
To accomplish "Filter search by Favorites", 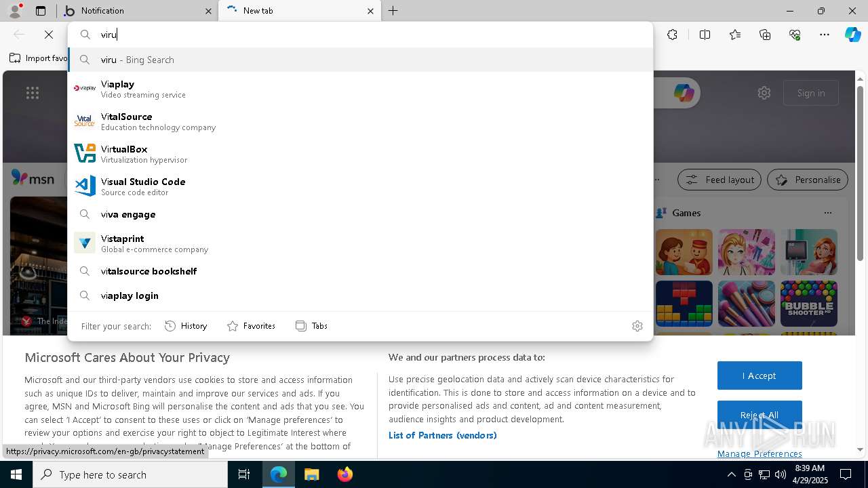I will [251, 326].
